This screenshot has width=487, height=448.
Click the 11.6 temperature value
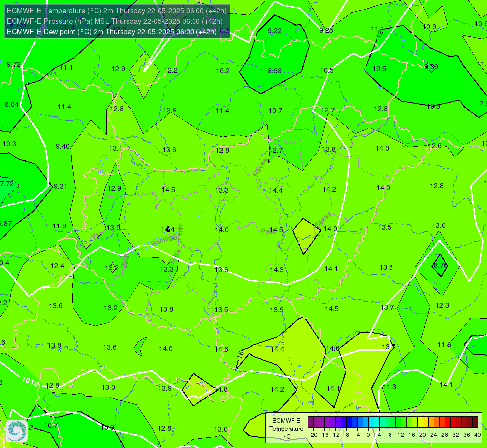point(444,345)
